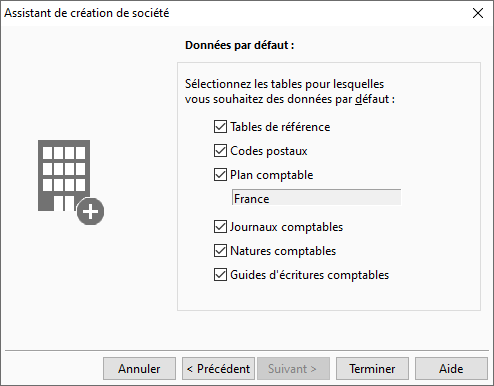Toggle the Natures comptables checkbox
The image size is (494, 386).
[x=220, y=251]
